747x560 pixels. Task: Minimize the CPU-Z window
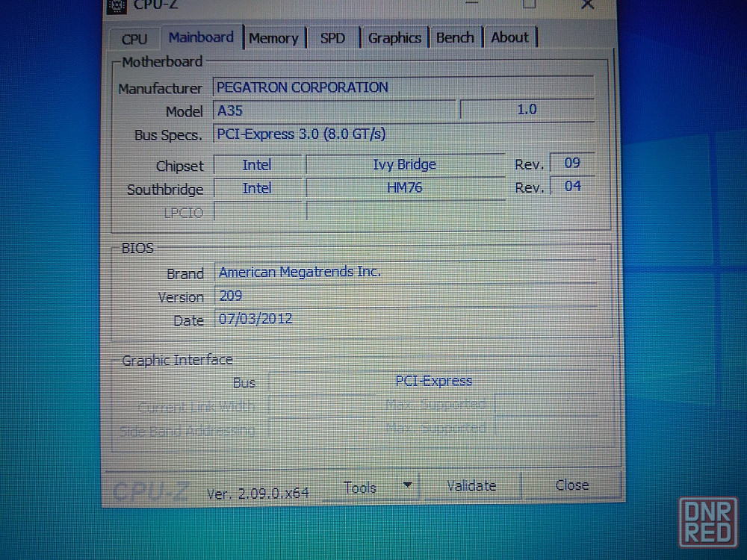(x=471, y=4)
